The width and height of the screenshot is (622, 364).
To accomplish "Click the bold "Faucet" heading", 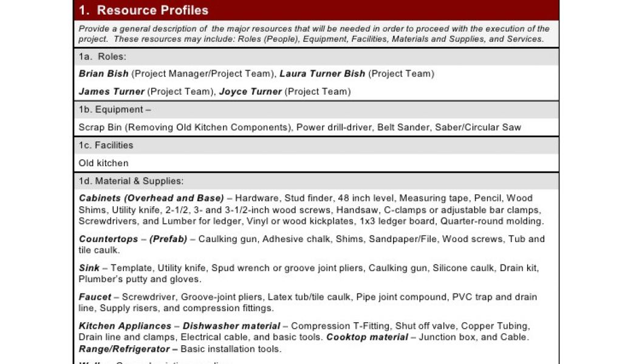I will tap(95, 297).
